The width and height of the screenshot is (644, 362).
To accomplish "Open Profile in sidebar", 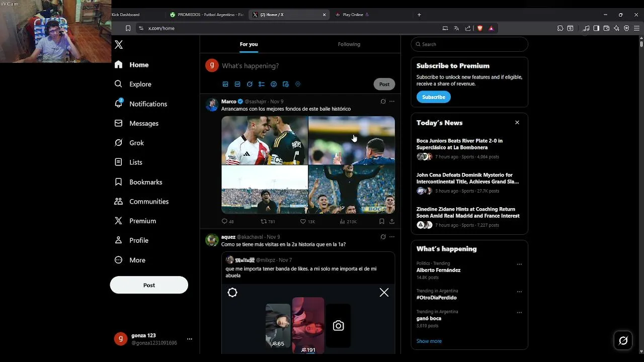I will coord(132,240).
